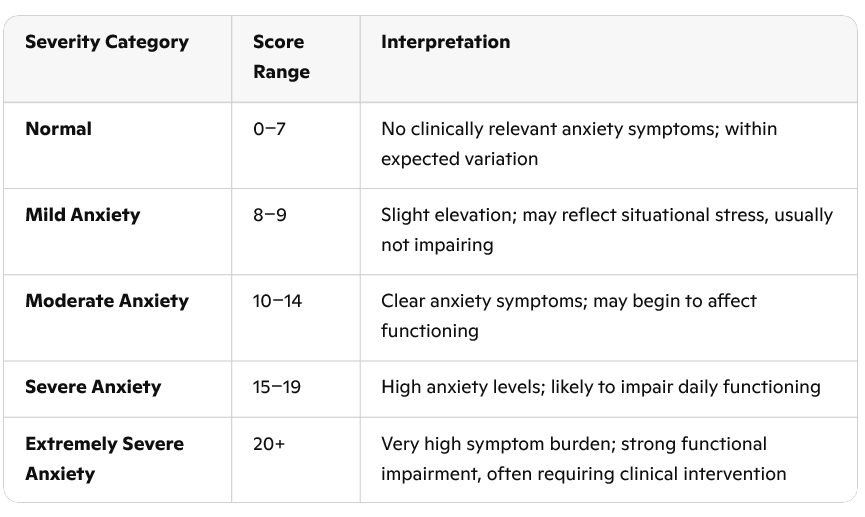865x517 pixels.
Task: Click 'Slight elevation' interpretation text
Action: [440, 215]
